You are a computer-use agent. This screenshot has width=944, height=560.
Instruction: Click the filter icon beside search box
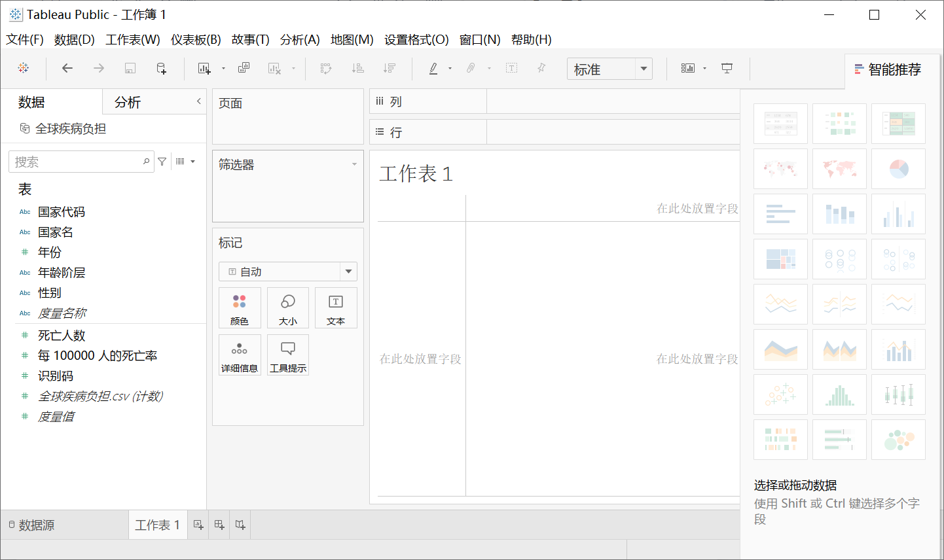coord(162,162)
